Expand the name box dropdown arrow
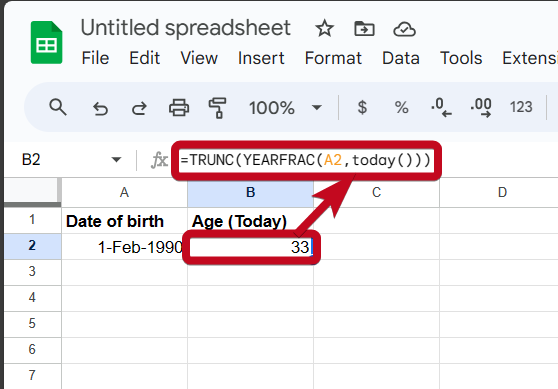 click(116, 159)
